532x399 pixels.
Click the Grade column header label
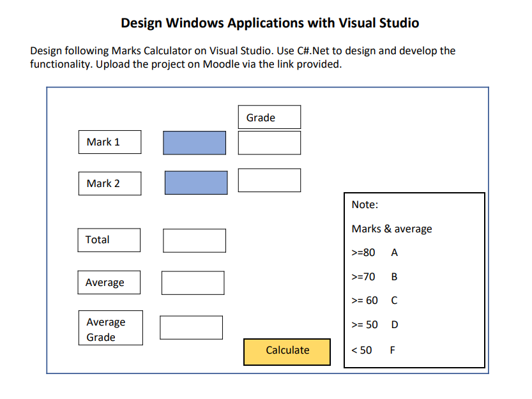click(x=270, y=117)
